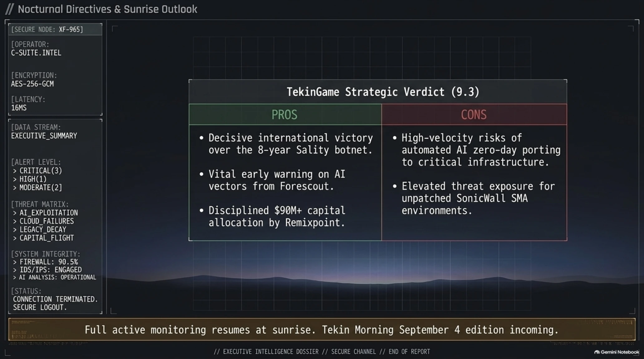Click the "[LATENCY:" label
Screen dimensions: 644x359
pyautogui.click(x=28, y=99)
